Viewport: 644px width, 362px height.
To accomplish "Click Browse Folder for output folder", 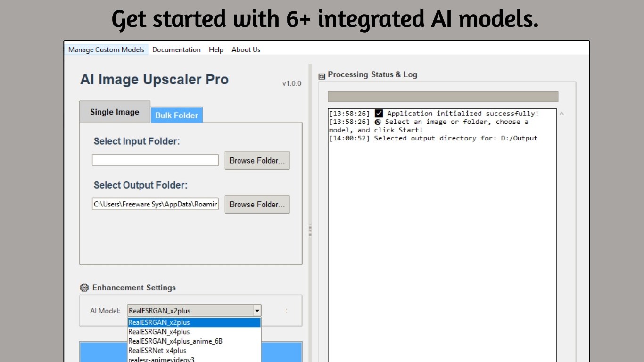I will coord(257,204).
